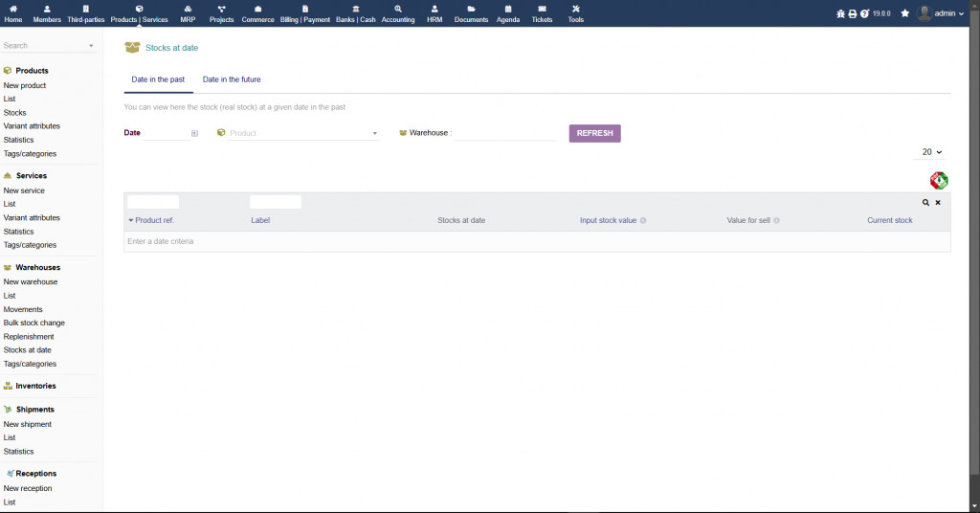Open Stocks link under Products
The image size is (980, 513).
coord(15,113)
